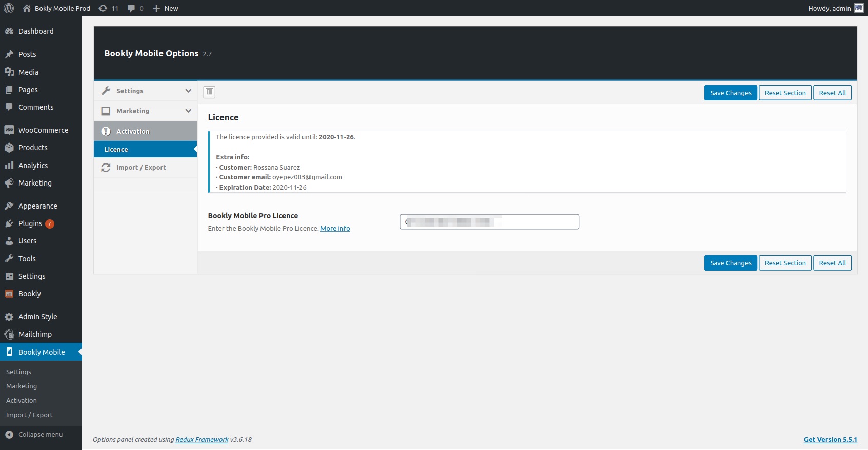Click the Mailchimp monkey icon
Viewport: 868px width, 450px height.
[9, 334]
